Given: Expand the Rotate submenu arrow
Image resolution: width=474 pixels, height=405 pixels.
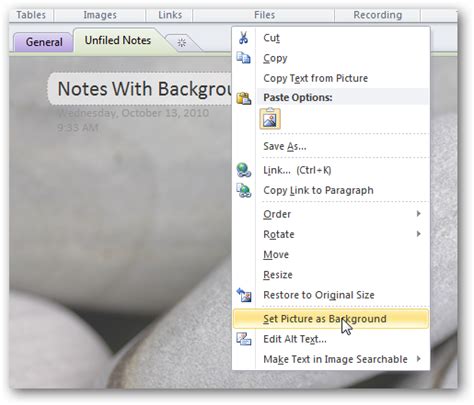Looking at the screenshot, I should [419, 234].
